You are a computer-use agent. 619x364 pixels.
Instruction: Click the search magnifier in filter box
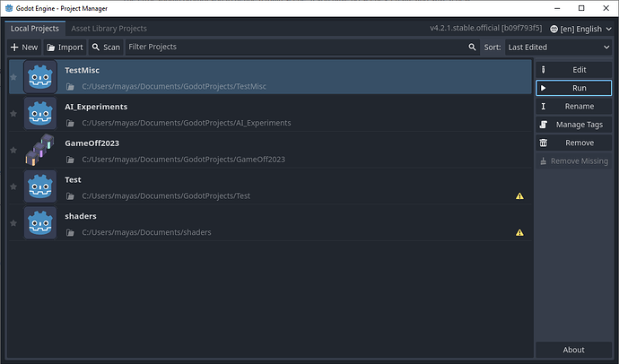click(472, 47)
